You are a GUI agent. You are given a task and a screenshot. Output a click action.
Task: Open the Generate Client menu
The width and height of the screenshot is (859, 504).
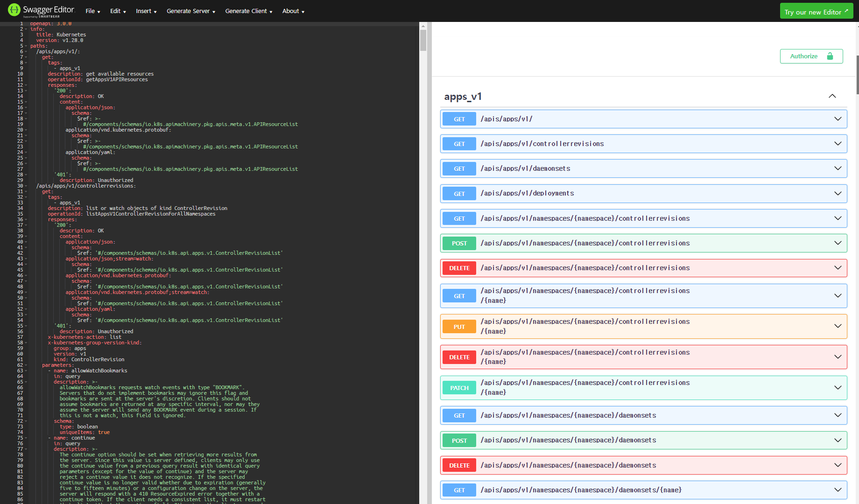click(247, 11)
